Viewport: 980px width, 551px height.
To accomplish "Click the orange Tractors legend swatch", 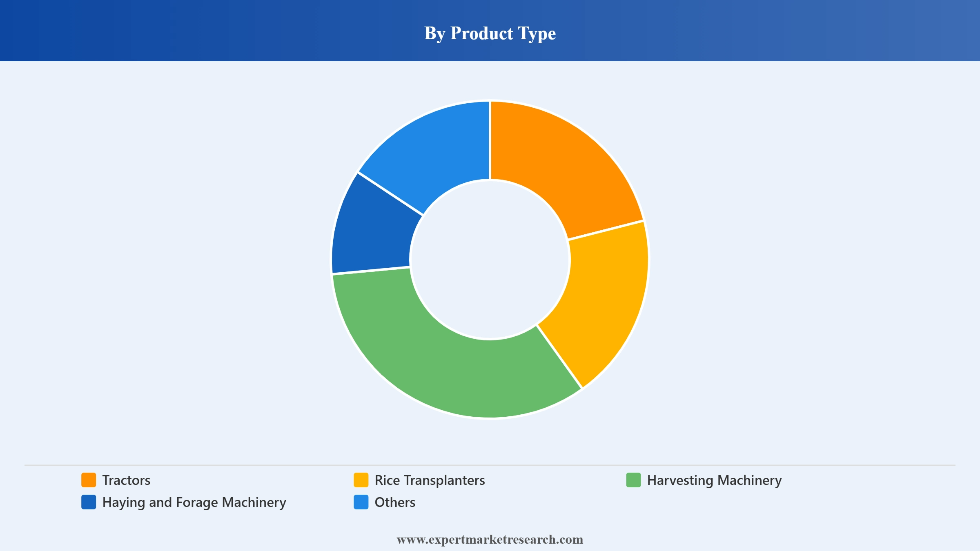I will tap(89, 480).
